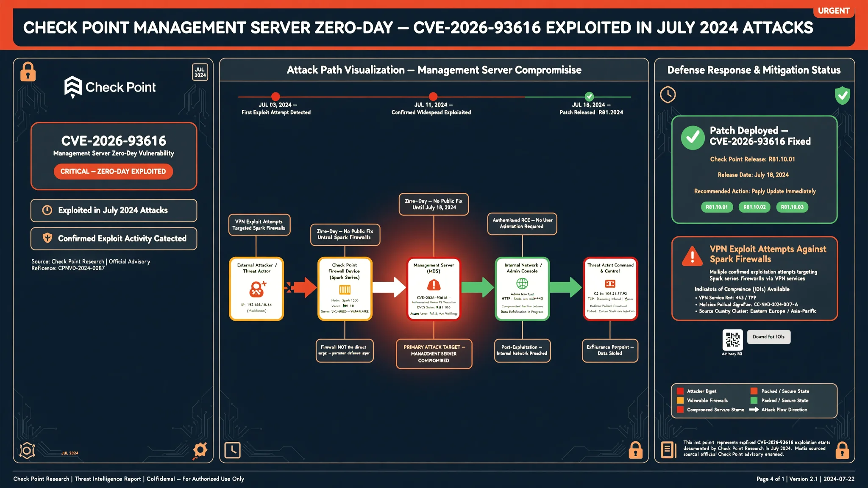868x488 pixels.
Task: Open the Check Point Firewall Device node
Action: (345, 289)
